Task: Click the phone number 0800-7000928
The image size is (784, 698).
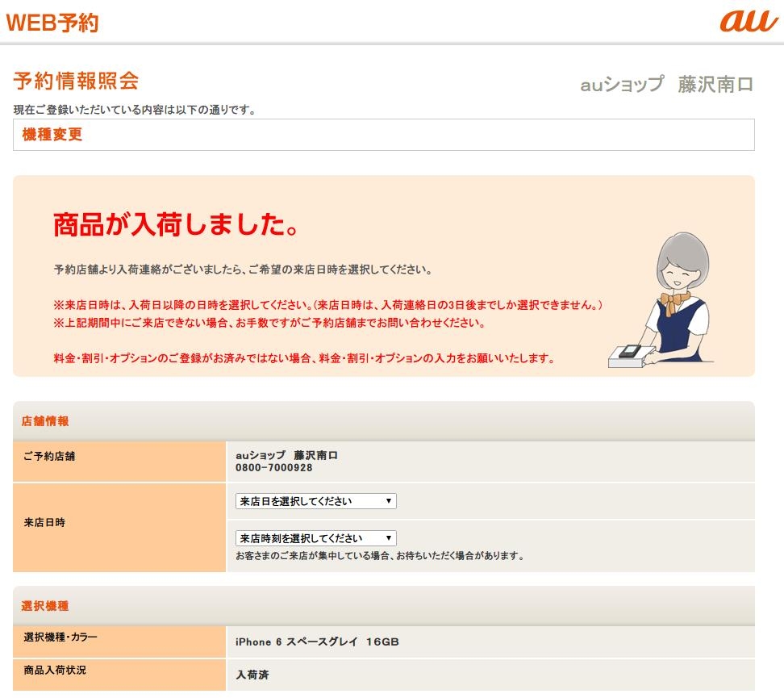Action: (274, 468)
